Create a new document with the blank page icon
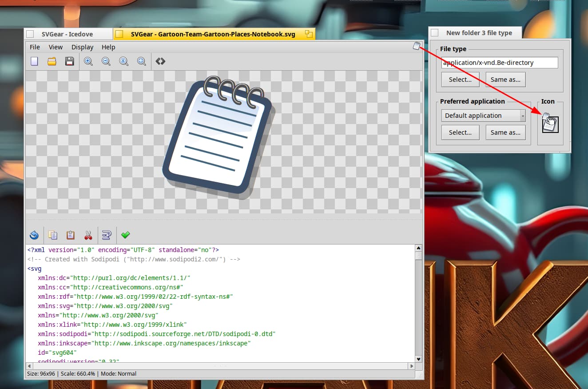The width and height of the screenshot is (588, 389). (x=34, y=61)
